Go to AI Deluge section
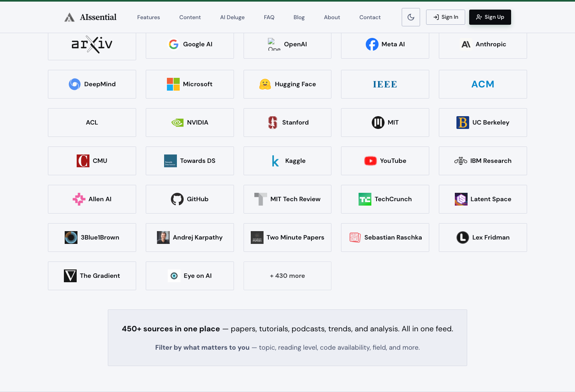 tap(232, 17)
